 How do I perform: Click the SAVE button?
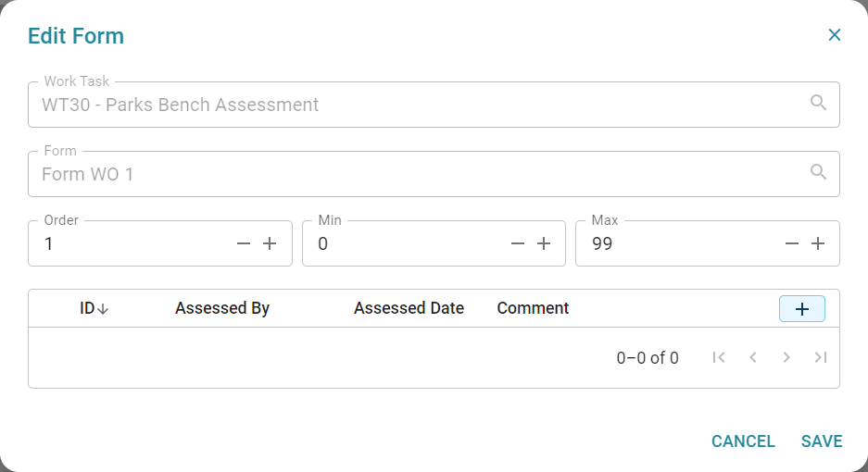[x=822, y=441]
